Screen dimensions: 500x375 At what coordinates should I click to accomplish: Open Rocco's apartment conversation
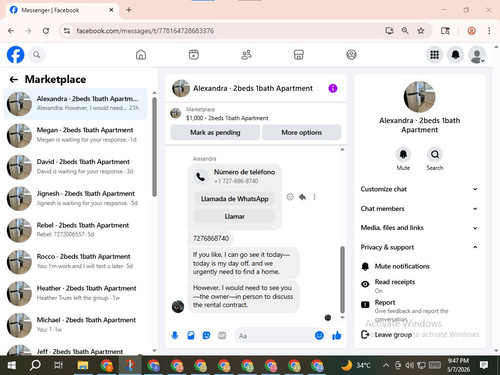pyautogui.click(x=75, y=262)
